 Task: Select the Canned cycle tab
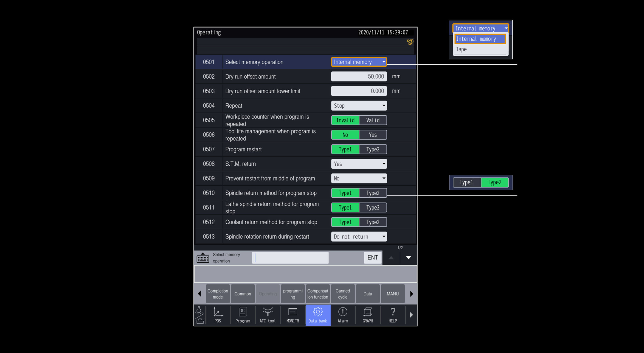pyautogui.click(x=343, y=294)
